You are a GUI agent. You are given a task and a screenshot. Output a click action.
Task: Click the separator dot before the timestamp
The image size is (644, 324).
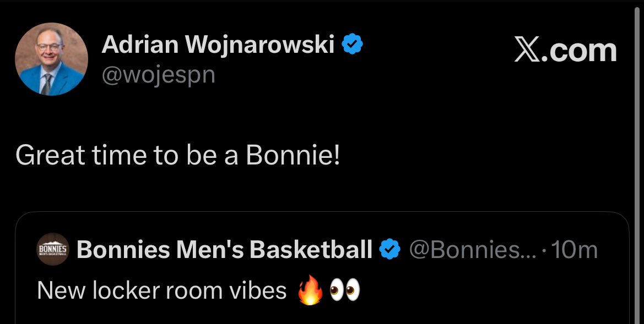[544, 251]
